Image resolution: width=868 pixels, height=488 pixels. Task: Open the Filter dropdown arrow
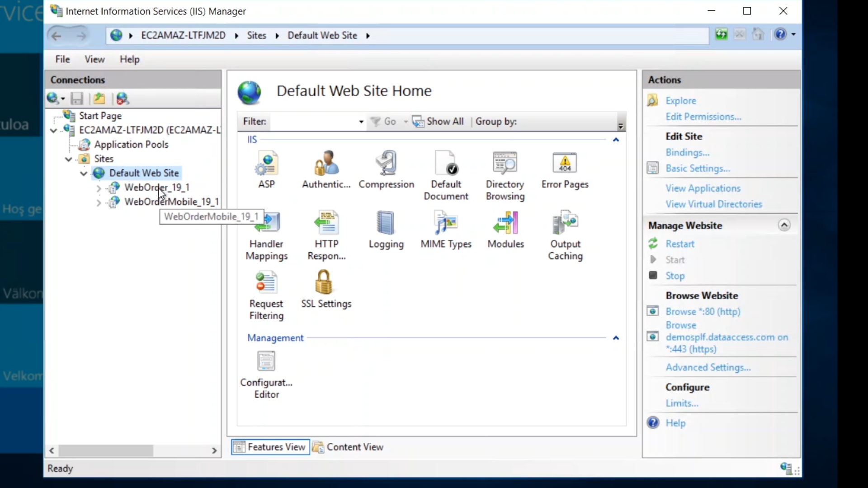(361, 122)
